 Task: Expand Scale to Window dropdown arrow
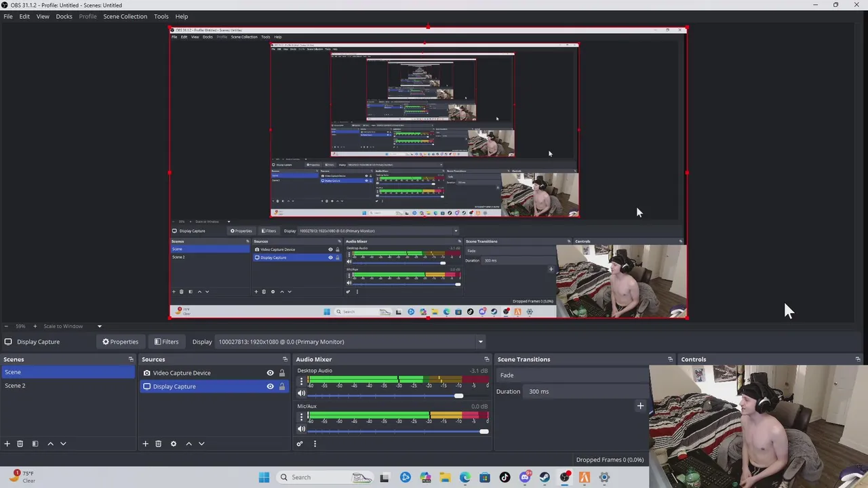click(99, 326)
